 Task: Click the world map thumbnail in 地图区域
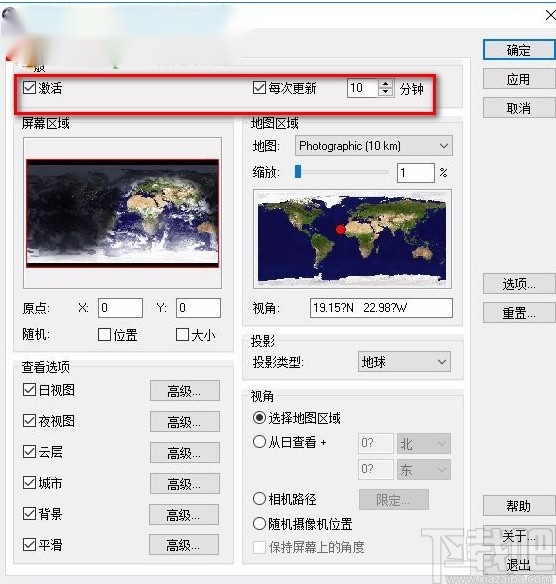(352, 239)
